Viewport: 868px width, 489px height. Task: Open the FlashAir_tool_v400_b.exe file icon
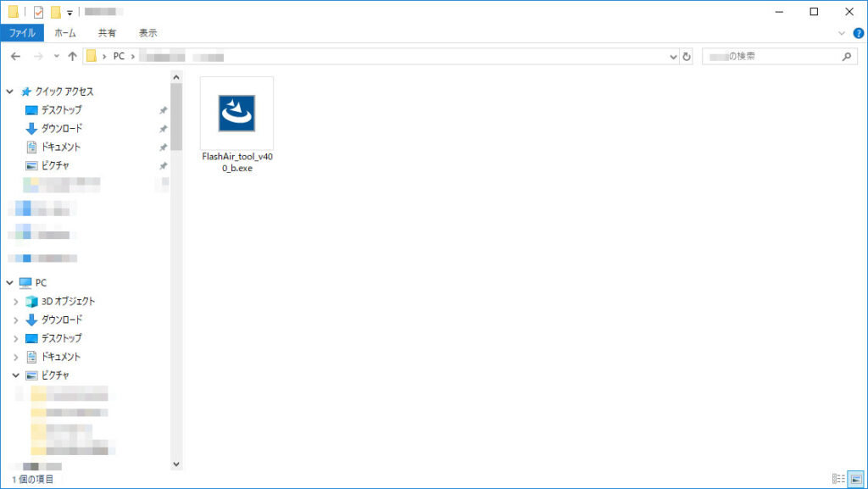(237, 114)
